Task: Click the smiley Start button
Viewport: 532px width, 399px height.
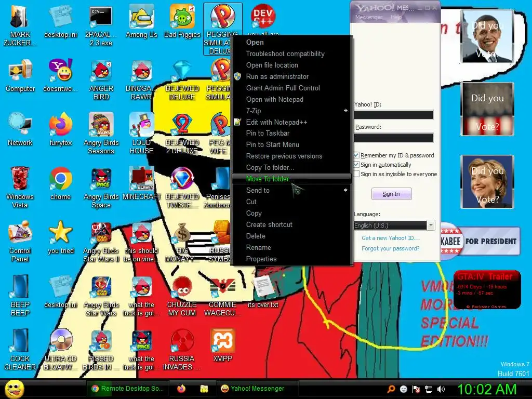Action: [x=14, y=389]
